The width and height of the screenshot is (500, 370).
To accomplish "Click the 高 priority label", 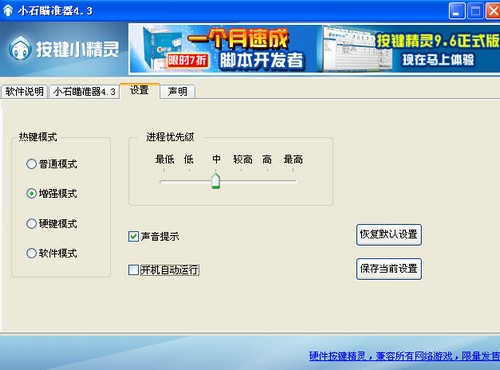I will [267, 159].
